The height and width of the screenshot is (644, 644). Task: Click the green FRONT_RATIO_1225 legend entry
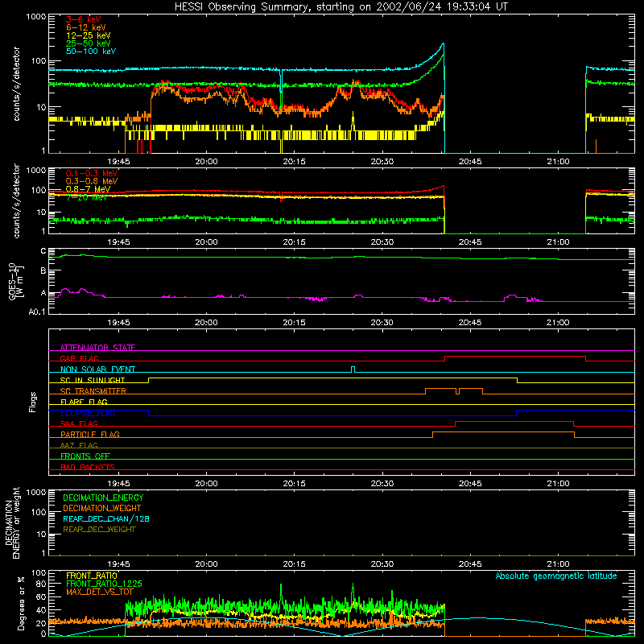coord(104,584)
